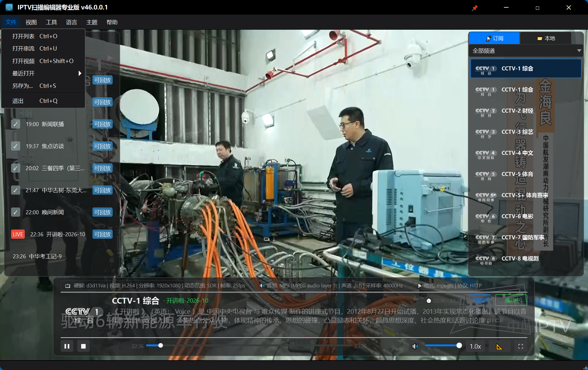Open the 工具 menu
Image resolution: width=588 pixels, height=370 pixels.
coord(51,22)
